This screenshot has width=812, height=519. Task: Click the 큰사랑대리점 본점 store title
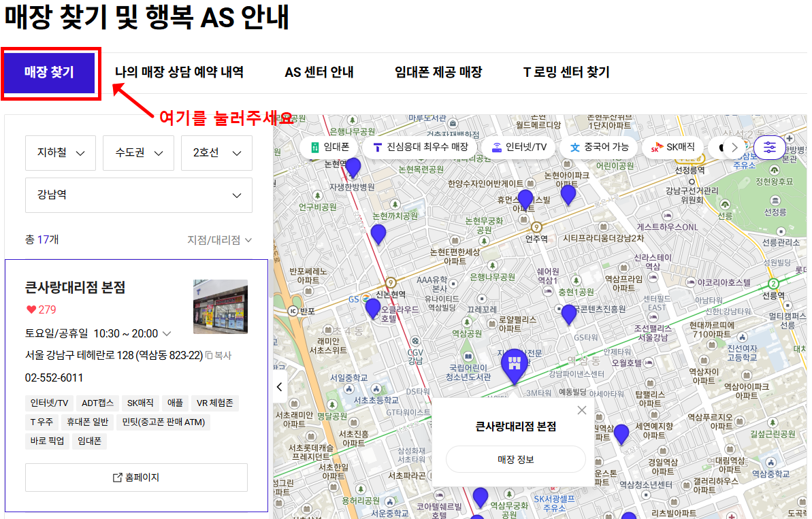pyautogui.click(x=76, y=287)
